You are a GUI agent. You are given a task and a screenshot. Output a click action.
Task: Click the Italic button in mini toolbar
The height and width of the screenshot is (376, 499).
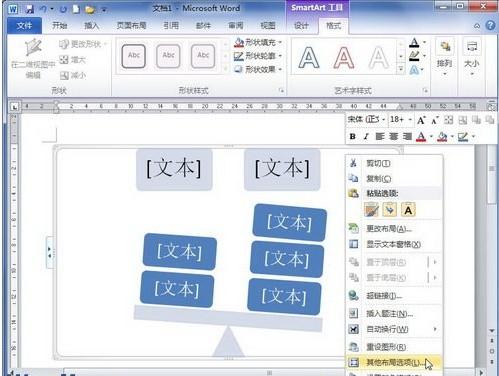366,136
